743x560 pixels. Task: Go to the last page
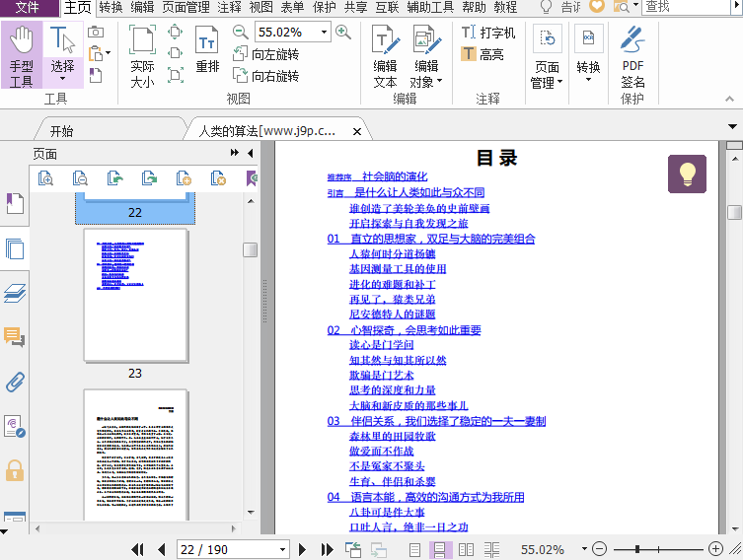[327, 549]
